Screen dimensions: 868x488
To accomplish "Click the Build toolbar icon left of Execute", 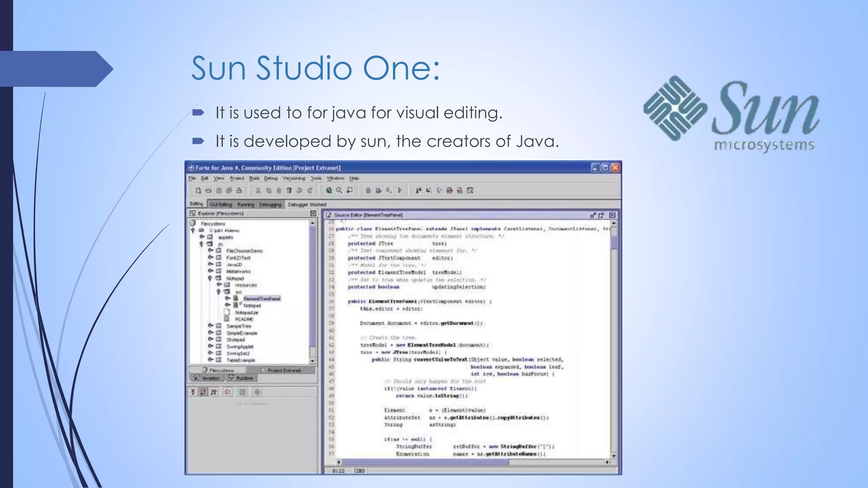I will [389, 191].
